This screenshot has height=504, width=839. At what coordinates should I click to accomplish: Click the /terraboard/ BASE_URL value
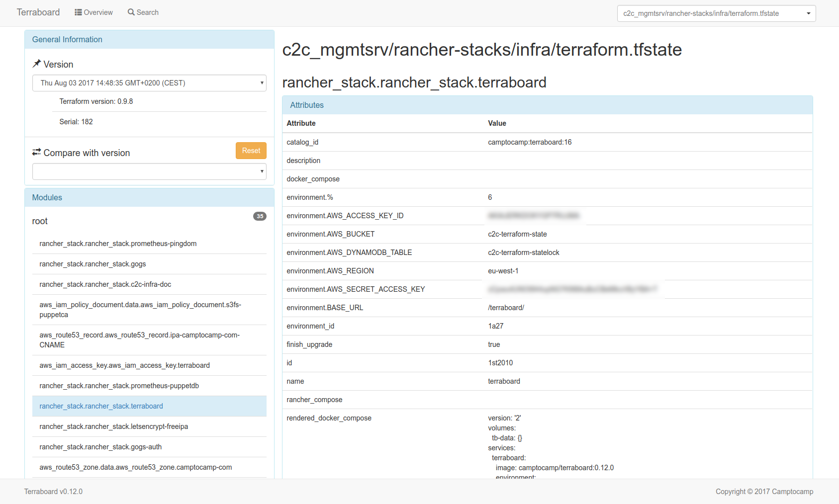click(506, 308)
